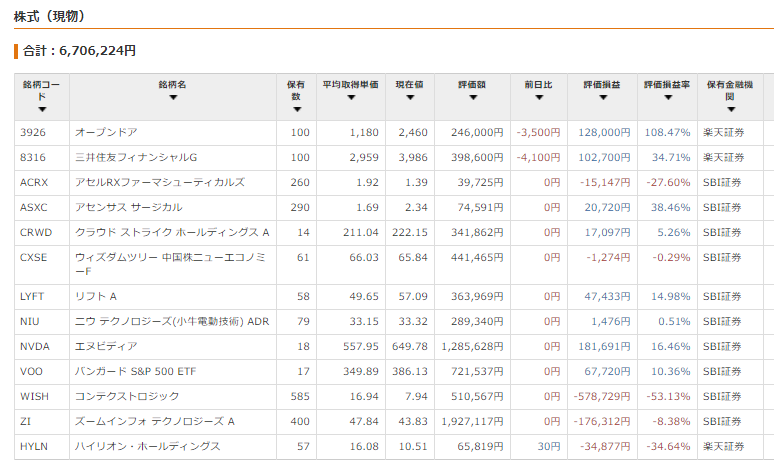Select stock name オープンドア

pyautogui.click(x=106, y=133)
